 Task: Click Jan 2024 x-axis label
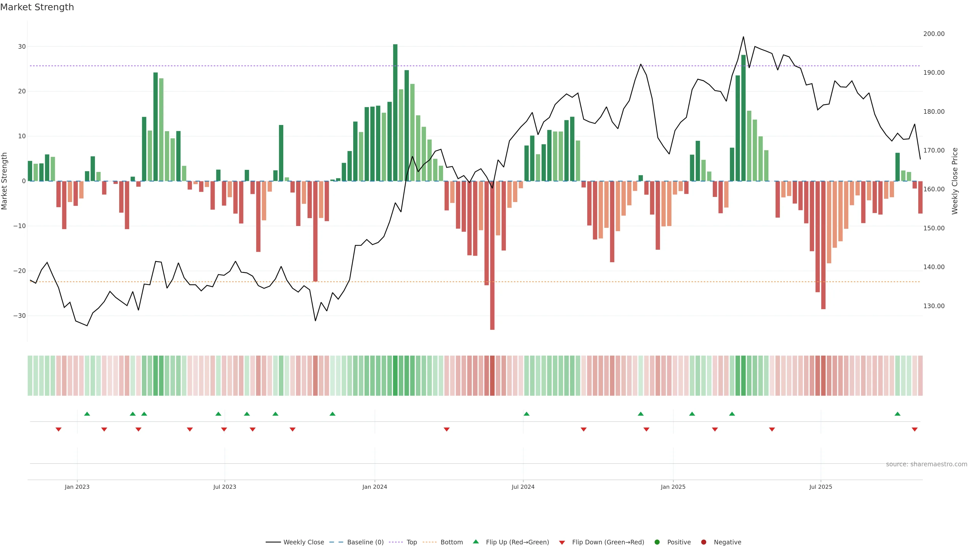click(375, 487)
